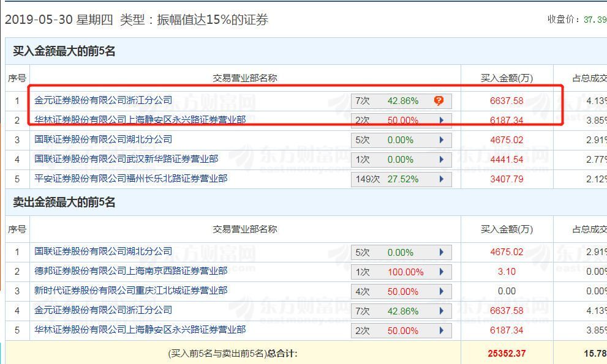Image resolution: width=607 pixels, height=364 pixels.
Task: Click arrow icon beside 1次 100.00%
Action: click(x=441, y=272)
